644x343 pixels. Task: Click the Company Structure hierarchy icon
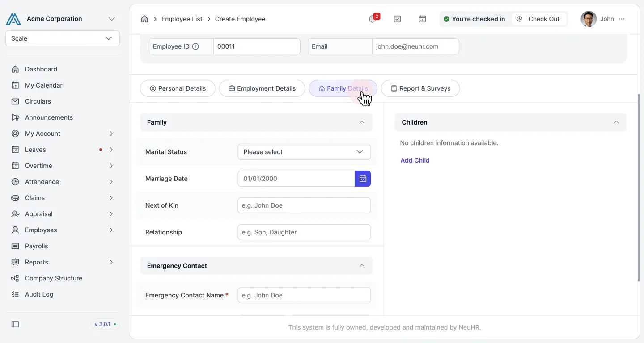tap(15, 278)
